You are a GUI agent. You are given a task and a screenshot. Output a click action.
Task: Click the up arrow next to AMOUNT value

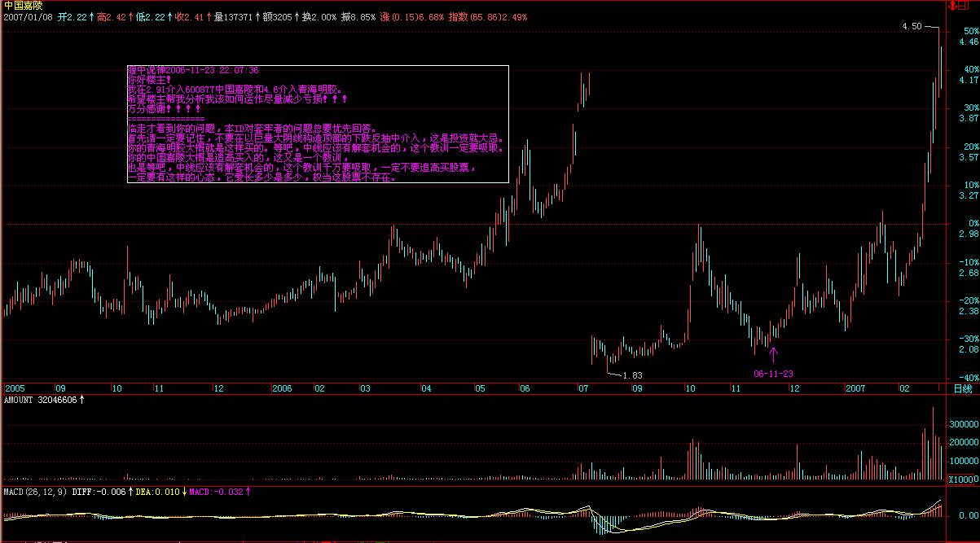tap(81, 401)
